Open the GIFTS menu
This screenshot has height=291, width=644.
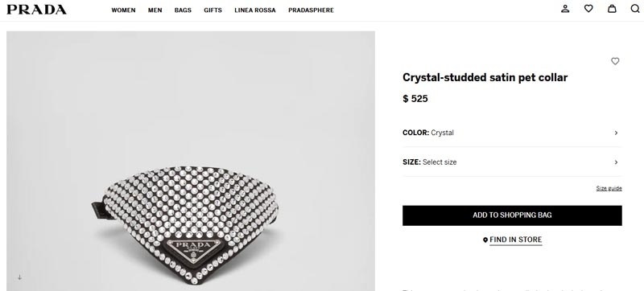click(213, 10)
